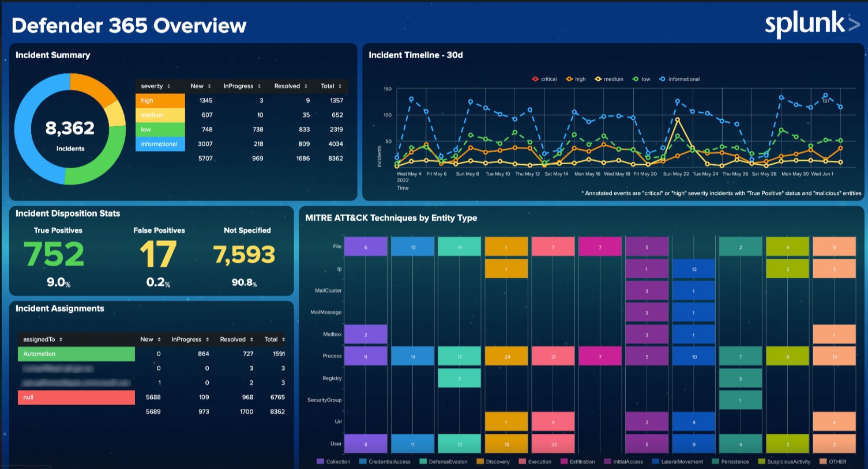The image size is (868, 469).
Task: Sort Incident Assignments by assignedTo column
Action: 43,339
